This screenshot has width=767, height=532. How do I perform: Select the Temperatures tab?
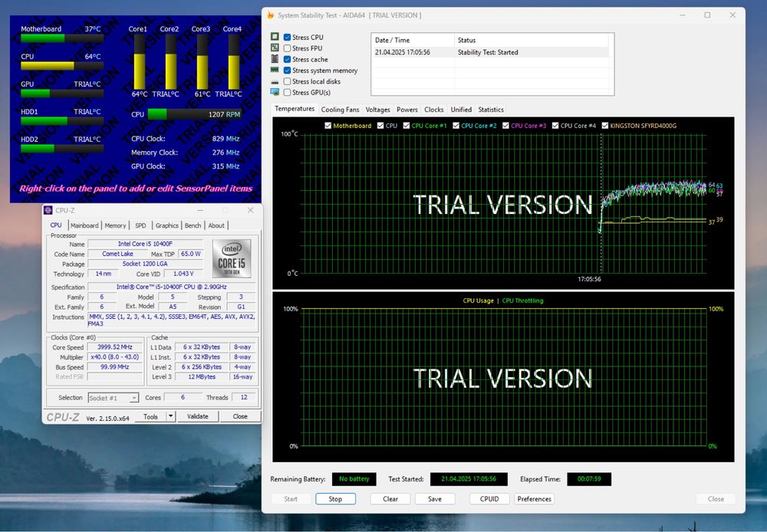[295, 109]
